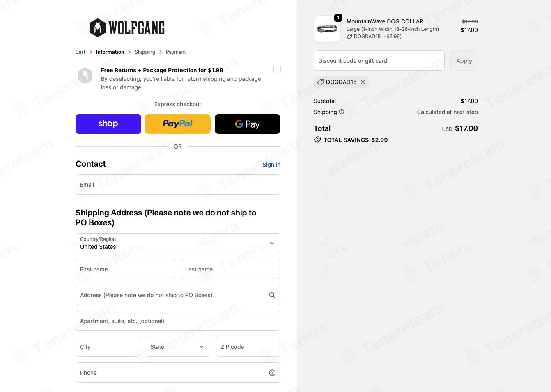The image size is (551, 392).
Task: Check out with Shop Pay
Action: coord(108,124)
